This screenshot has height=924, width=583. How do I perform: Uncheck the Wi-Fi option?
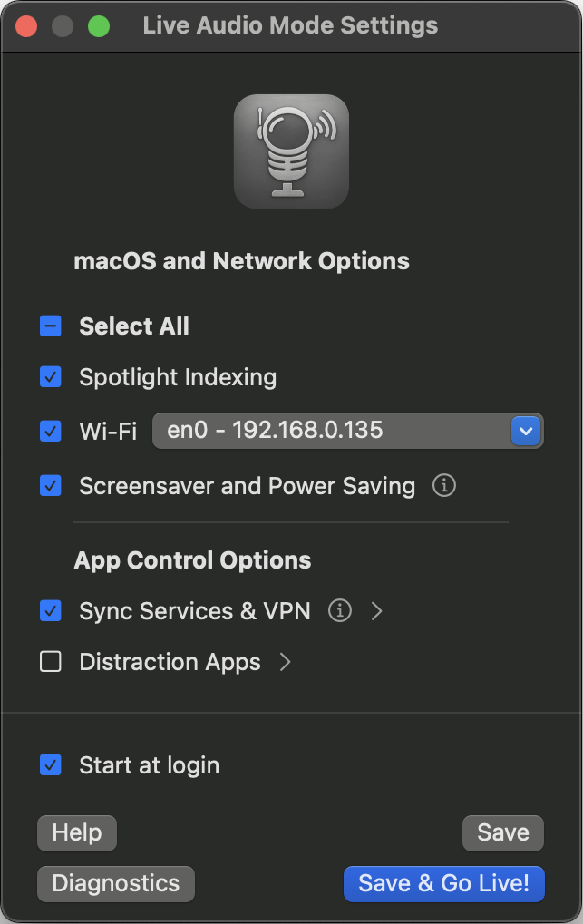51,431
